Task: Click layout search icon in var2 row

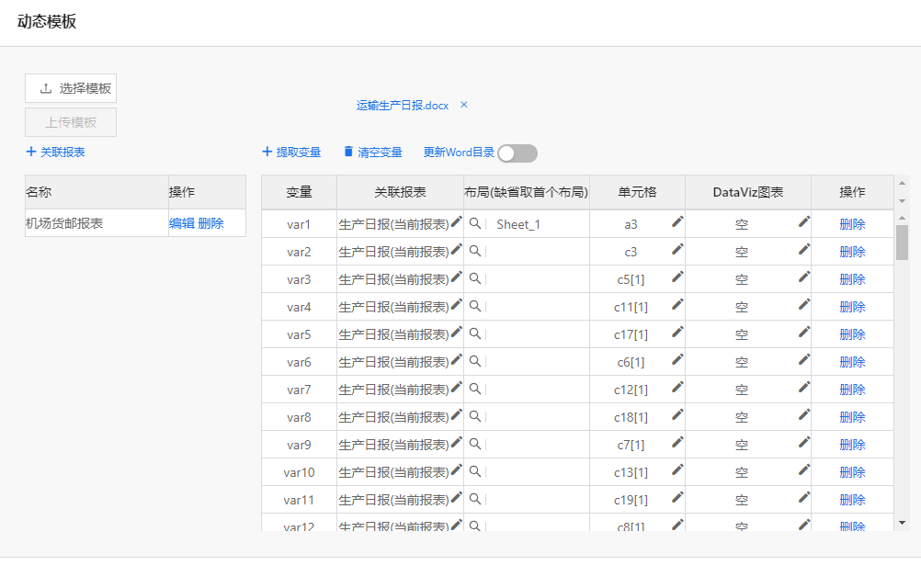Action: [475, 251]
